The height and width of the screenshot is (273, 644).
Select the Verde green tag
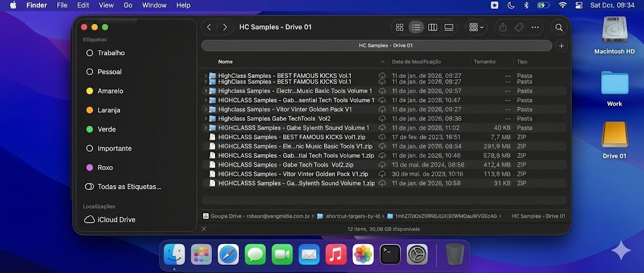click(x=107, y=129)
